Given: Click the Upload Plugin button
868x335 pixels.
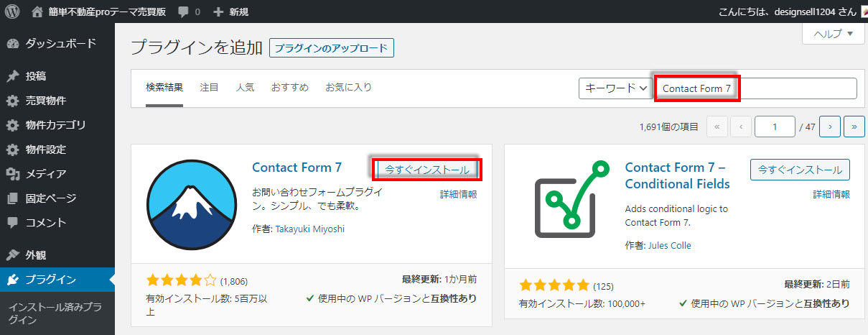Looking at the screenshot, I should [x=331, y=48].
